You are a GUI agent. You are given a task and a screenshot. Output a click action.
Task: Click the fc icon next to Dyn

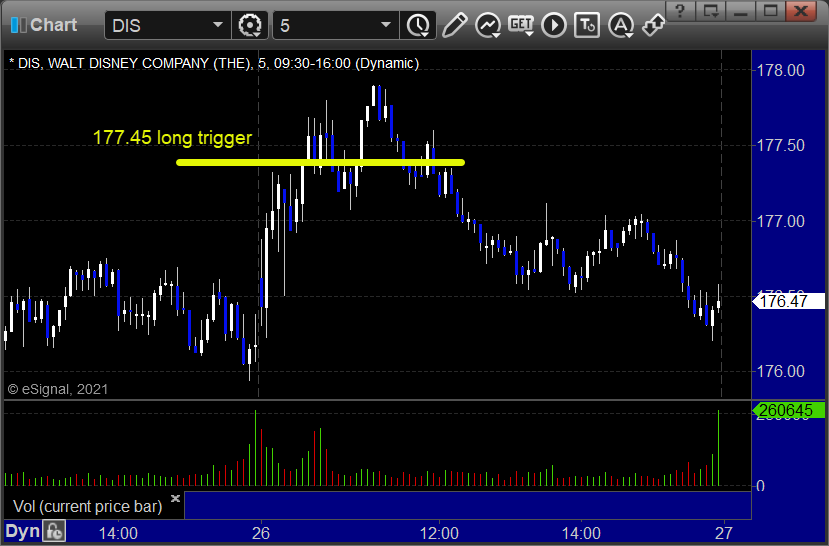tap(54, 531)
